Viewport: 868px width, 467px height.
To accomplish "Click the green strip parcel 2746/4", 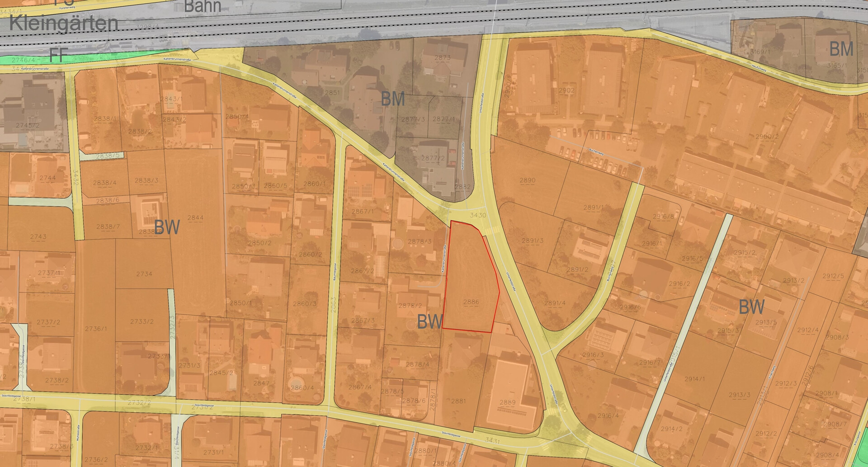I will pos(23,60).
